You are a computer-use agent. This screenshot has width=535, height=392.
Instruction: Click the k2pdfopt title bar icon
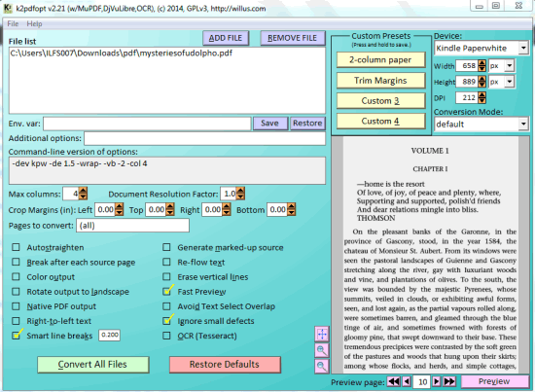pyautogui.click(x=8, y=8)
